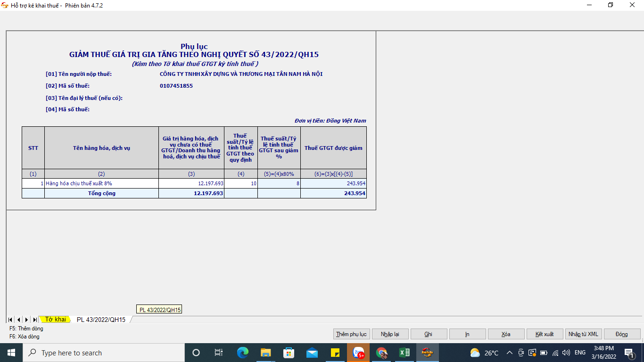Screen dimensions: 644x362
Task: Launch Microsoft Edge from the taskbar
Action: [242, 353]
